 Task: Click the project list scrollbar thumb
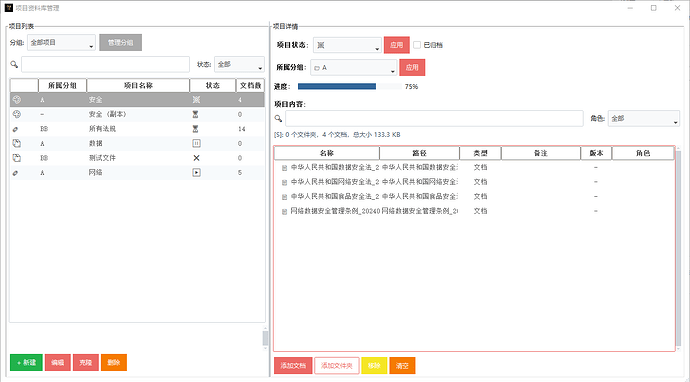tap(265, 338)
